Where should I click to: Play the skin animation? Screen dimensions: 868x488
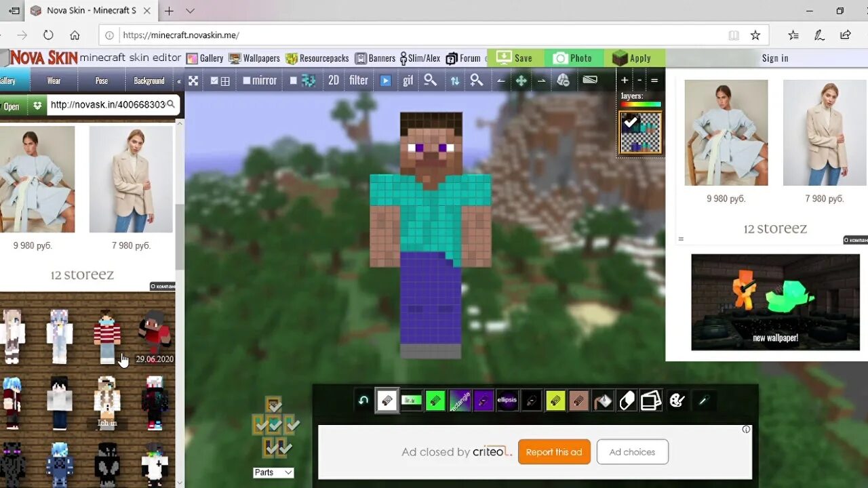click(385, 81)
